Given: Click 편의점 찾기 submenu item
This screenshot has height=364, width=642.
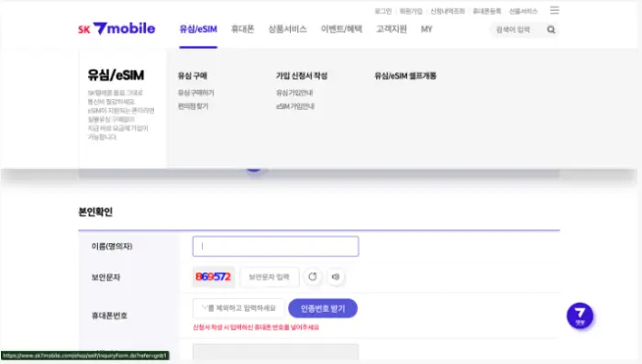Looking at the screenshot, I should coord(193,106).
